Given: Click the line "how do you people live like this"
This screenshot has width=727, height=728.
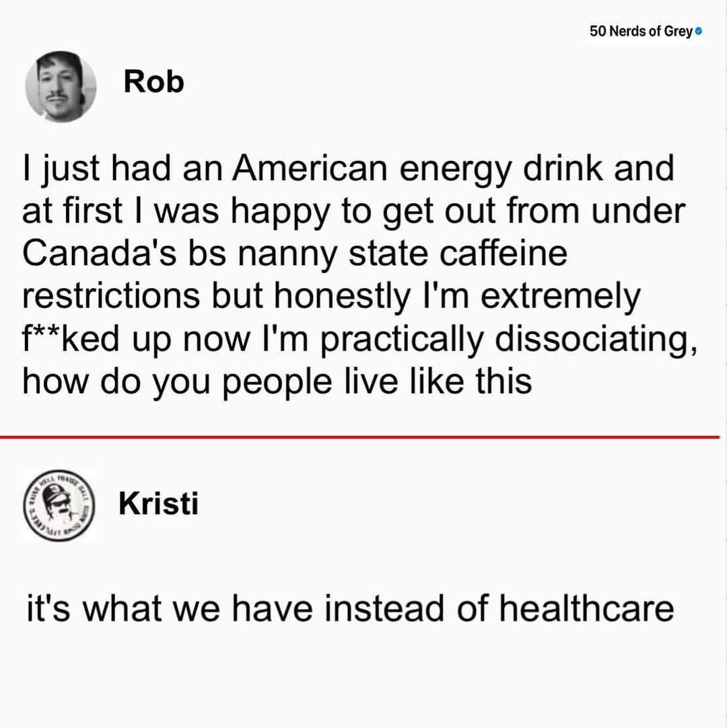Looking at the screenshot, I should pos(277,382).
